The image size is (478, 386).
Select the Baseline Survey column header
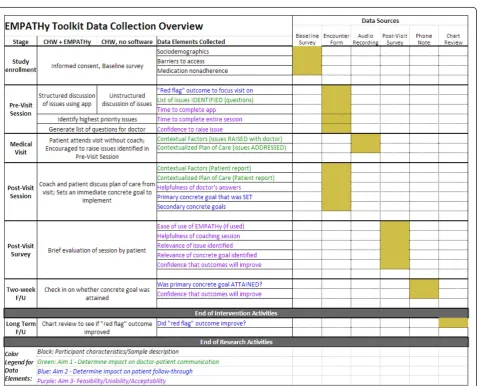(x=307, y=39)
